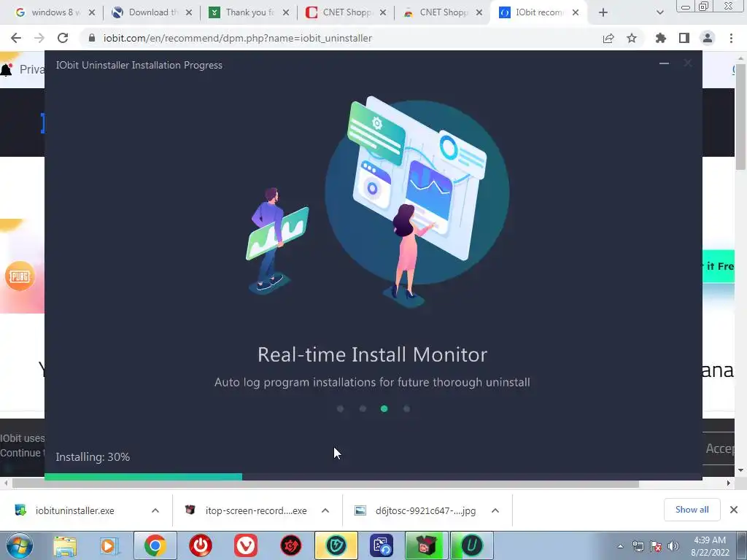This screenshot has height=560, width=747.
Task: Click the notification bell icon on page
Action: (x=6, y=70)
